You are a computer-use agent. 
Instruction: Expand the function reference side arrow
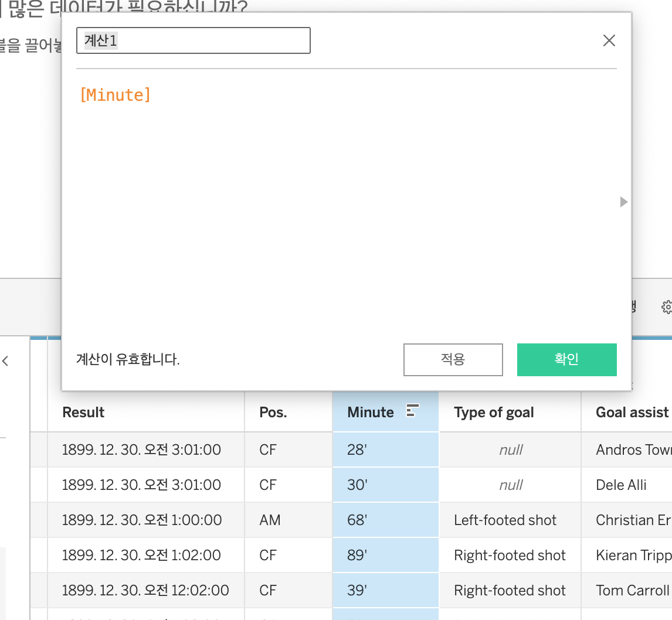(x=623, y=202)
